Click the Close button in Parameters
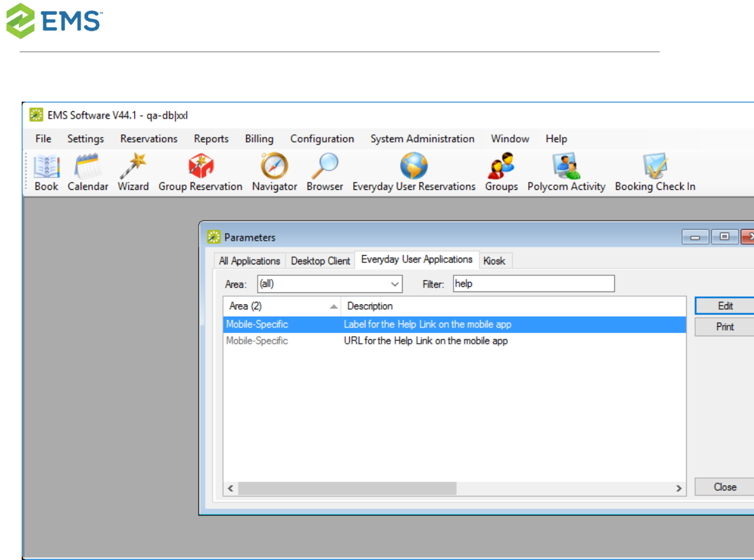The width and height of the screenshot is (754, 560). [x=725, y=487]
